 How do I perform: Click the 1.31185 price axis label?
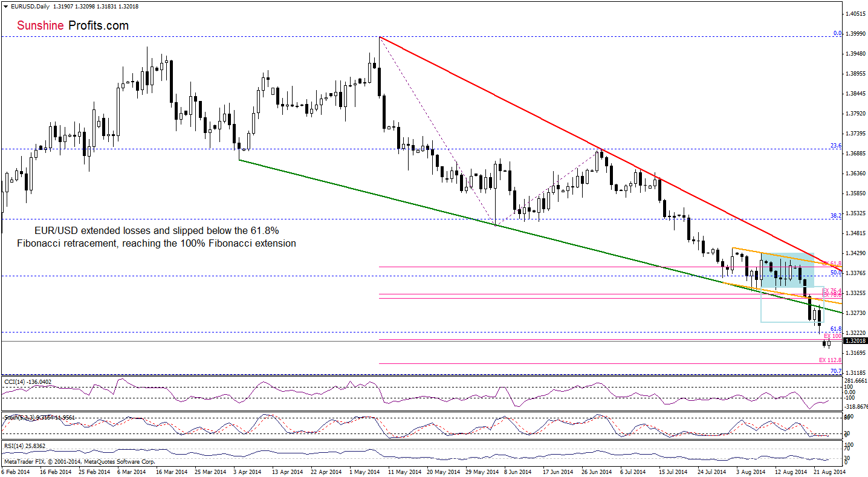[855, 373]
